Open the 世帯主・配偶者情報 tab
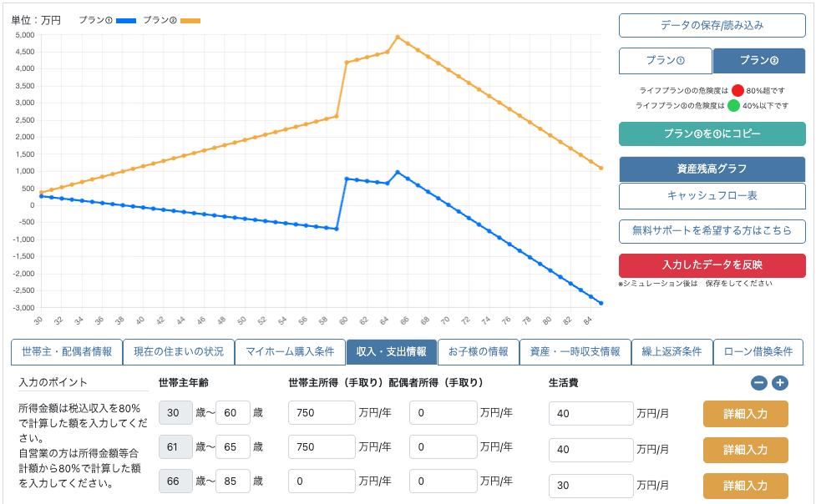Viewport: 816px width, 504px height. [x=64, y=352]
